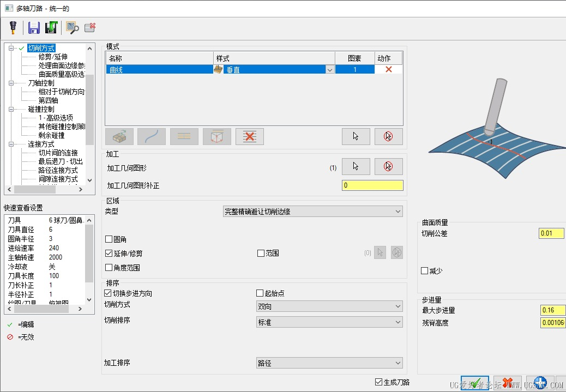The image size is (566, 392).
Task: Click the deselect icon for 加工几何图形
Action: (388, 166)
